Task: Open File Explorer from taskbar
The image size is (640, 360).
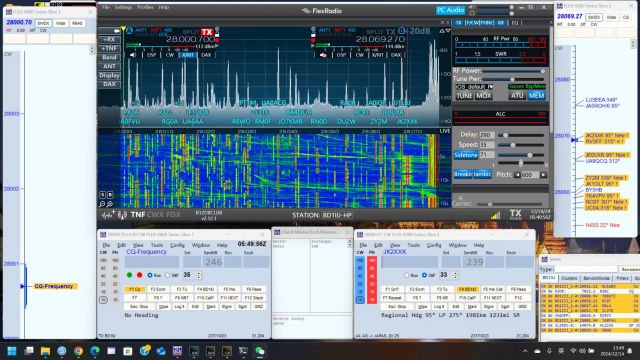Action: (x=45, y=351)
